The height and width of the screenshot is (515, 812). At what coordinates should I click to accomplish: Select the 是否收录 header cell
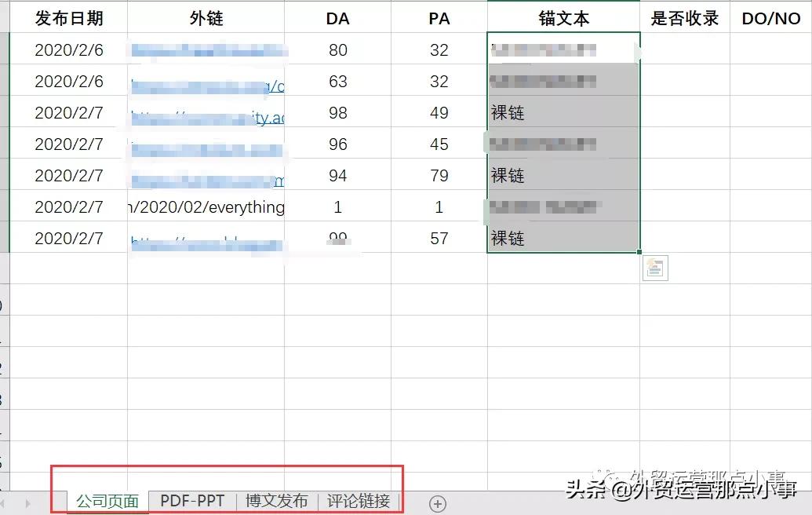point(685,18)
